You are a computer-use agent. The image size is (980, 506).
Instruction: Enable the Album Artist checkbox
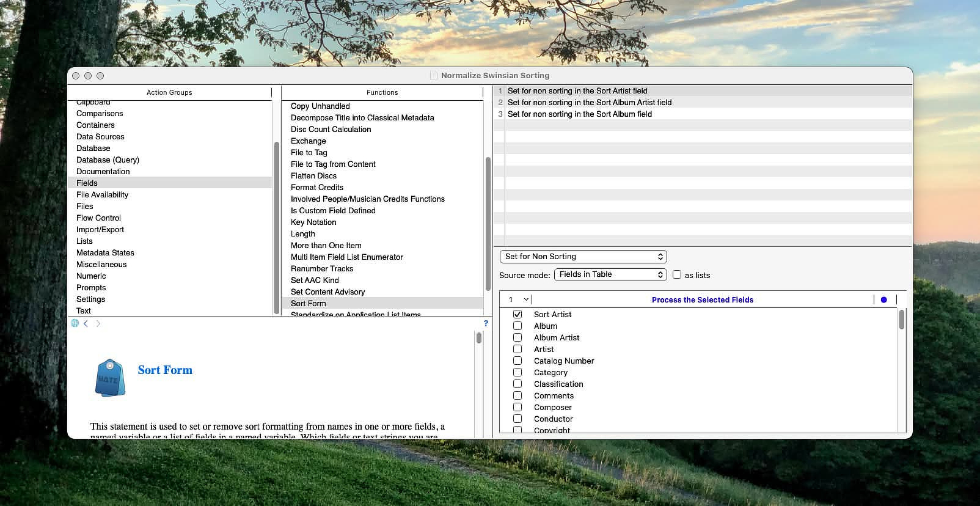(517, 337)
